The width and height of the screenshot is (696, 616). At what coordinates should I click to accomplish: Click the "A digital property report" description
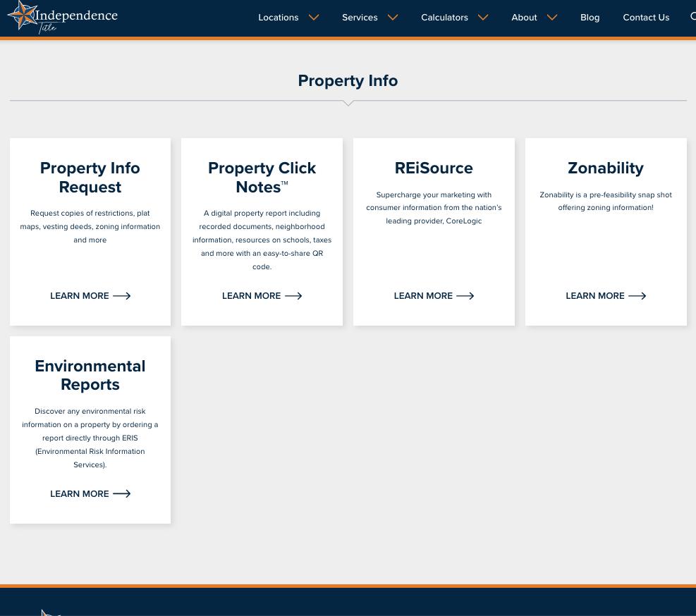pos(262,240)
